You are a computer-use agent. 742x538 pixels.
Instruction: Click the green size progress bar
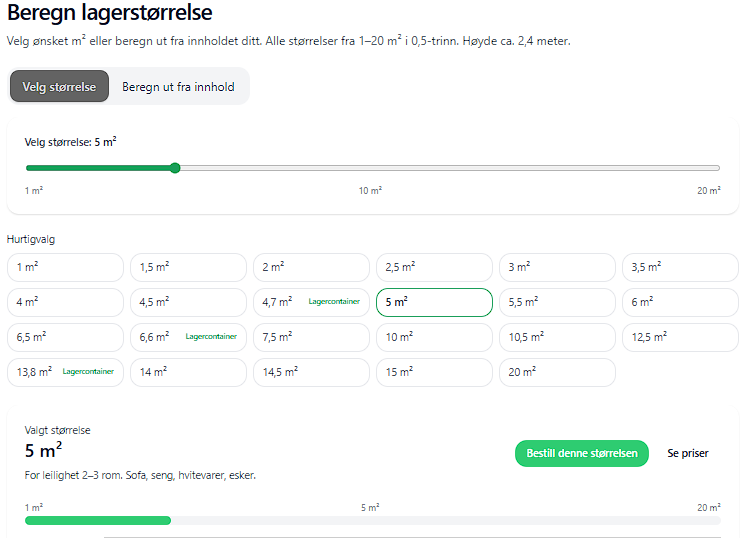click(x=98, y=520)
